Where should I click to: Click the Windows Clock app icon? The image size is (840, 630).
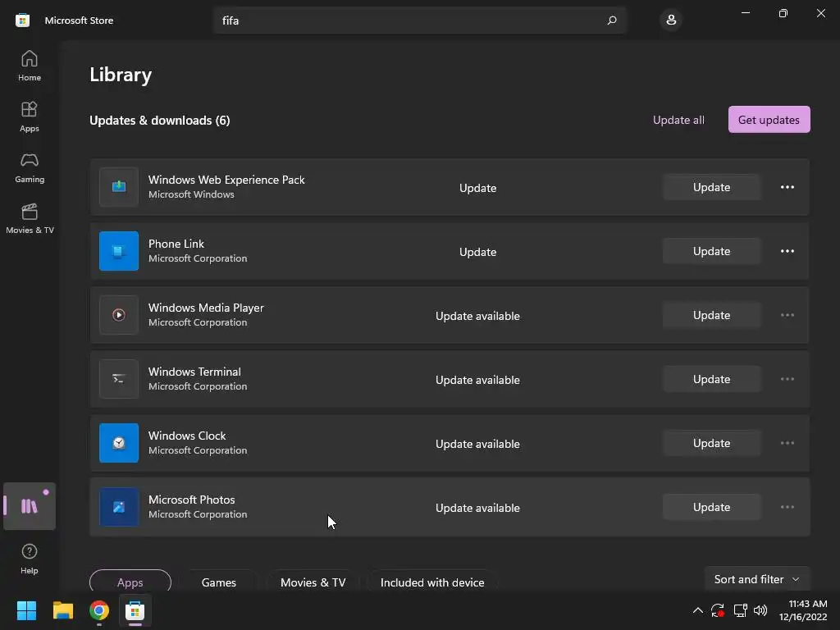click(119, 443)
